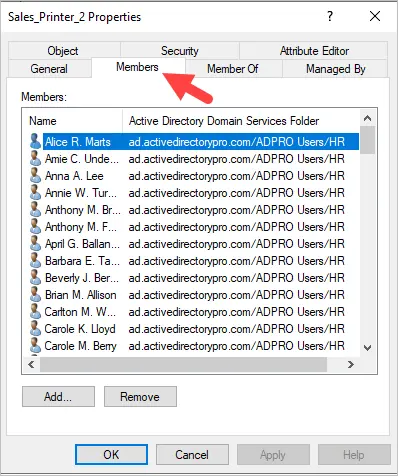The image size is (398, 476).
Task: Click Active Directory Domain Services Folder column header
Action: click(241, 121)
